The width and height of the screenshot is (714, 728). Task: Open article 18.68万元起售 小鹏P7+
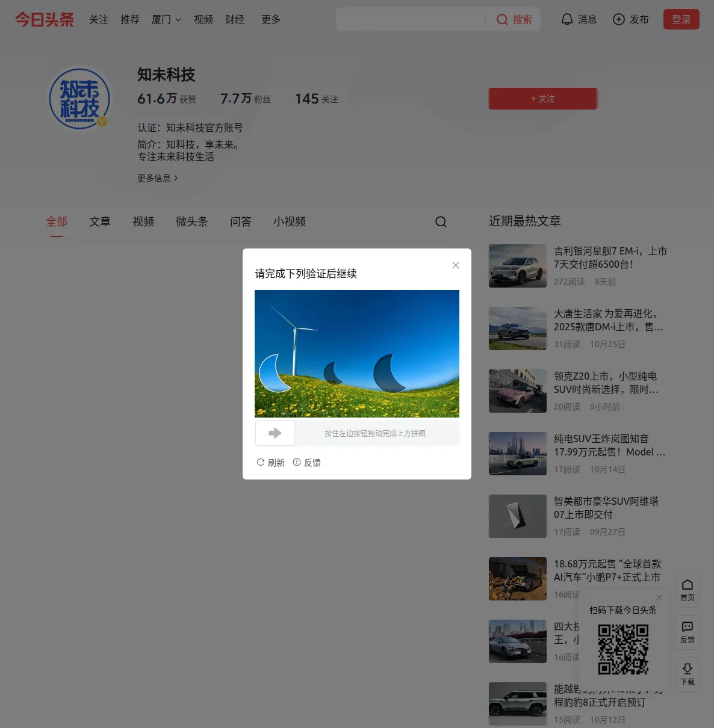607,570
